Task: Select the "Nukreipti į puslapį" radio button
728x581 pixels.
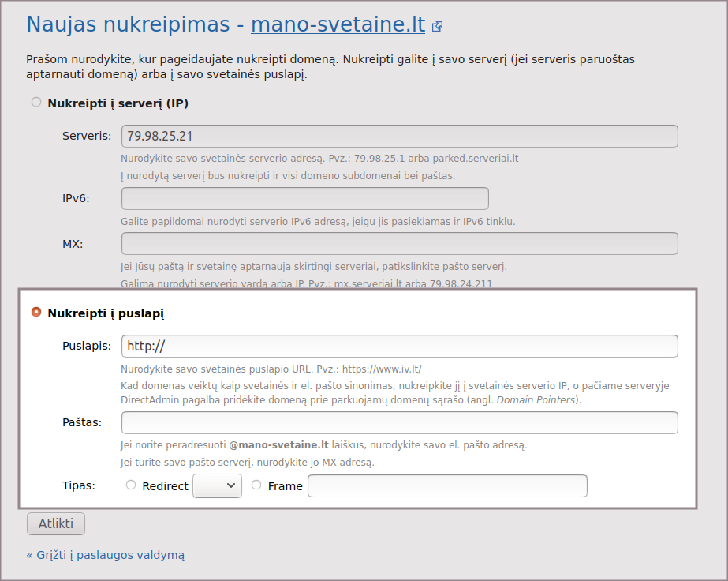Action: click(36, 312)
